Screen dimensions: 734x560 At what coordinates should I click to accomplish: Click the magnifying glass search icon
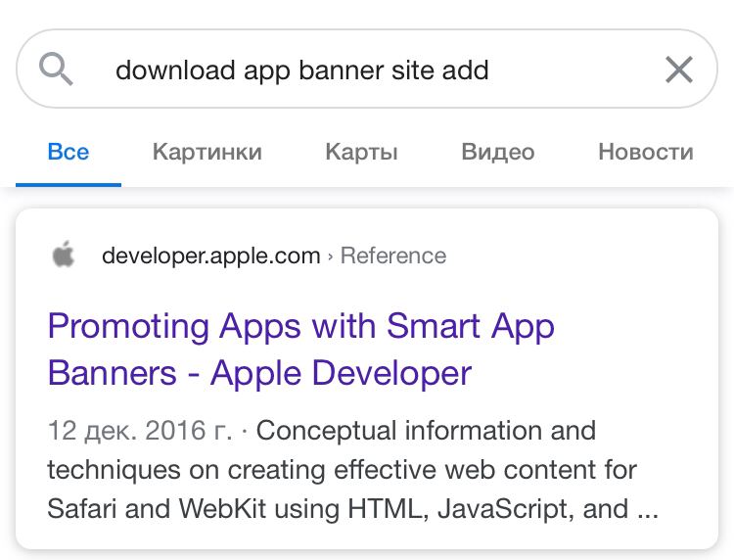(x=56, y=70)
